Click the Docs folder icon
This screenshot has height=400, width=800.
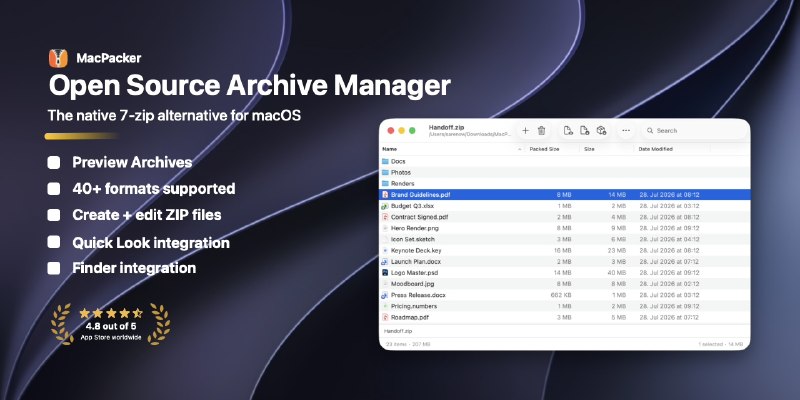[x=385, y=161]
